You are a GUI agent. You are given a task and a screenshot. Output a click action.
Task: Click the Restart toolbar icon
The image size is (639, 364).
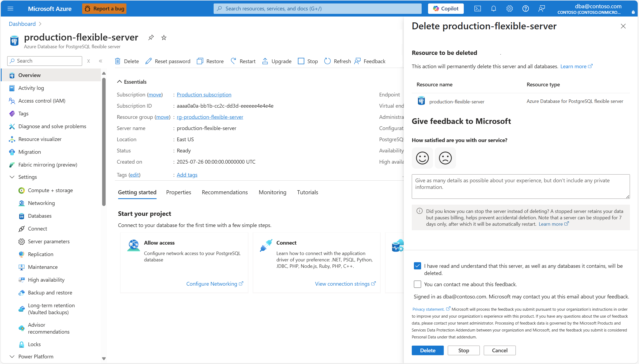pyautogui.click(x=233, y=61)
